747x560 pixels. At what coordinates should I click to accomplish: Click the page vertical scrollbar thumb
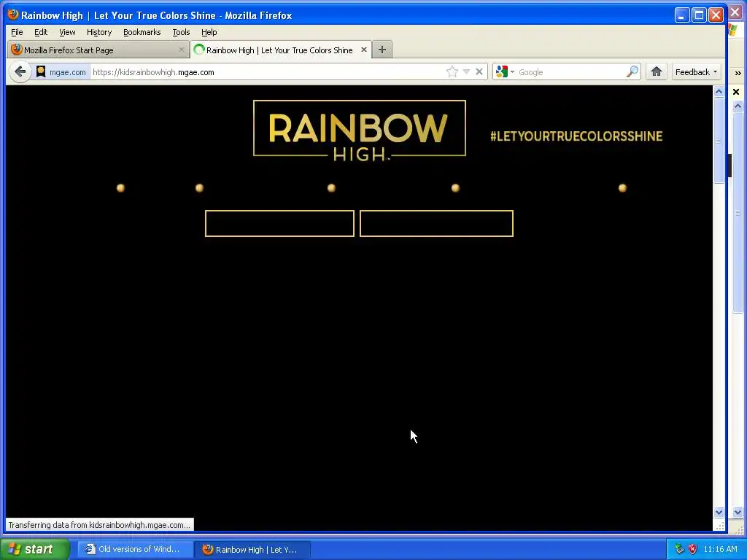pyautogui.click(x=719, y=140)
